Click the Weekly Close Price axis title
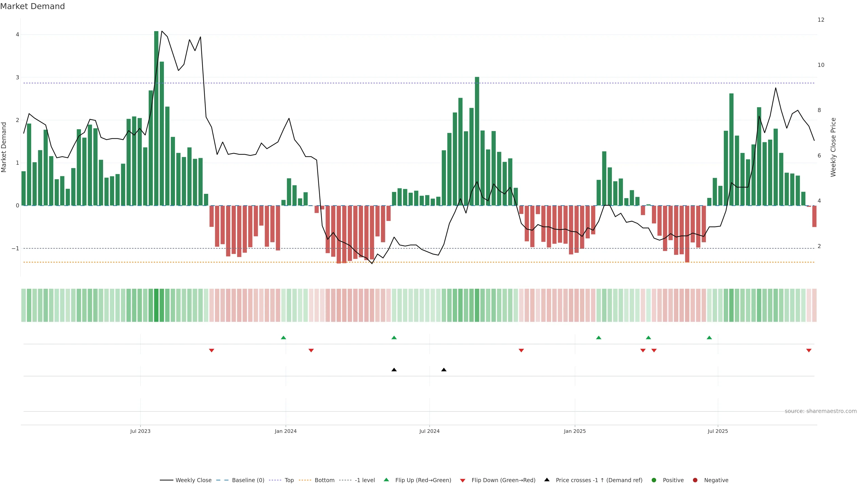Viewport: 868px width, 488px height. click(x=833, y=147)
